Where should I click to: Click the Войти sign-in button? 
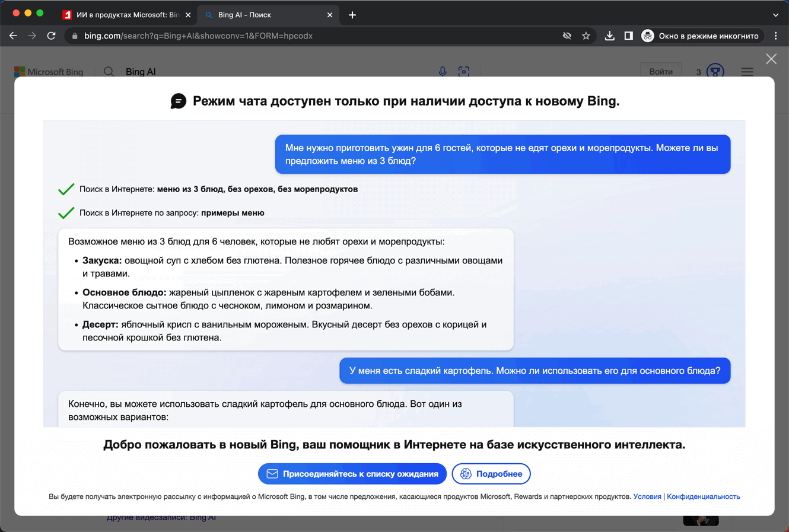point(661,72)
